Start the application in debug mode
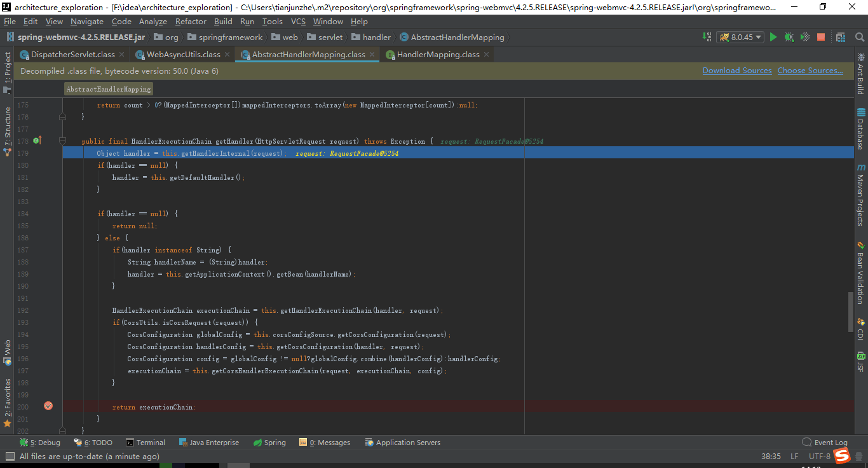This screenshot has height=468, width=868. [x=788, y=38]
